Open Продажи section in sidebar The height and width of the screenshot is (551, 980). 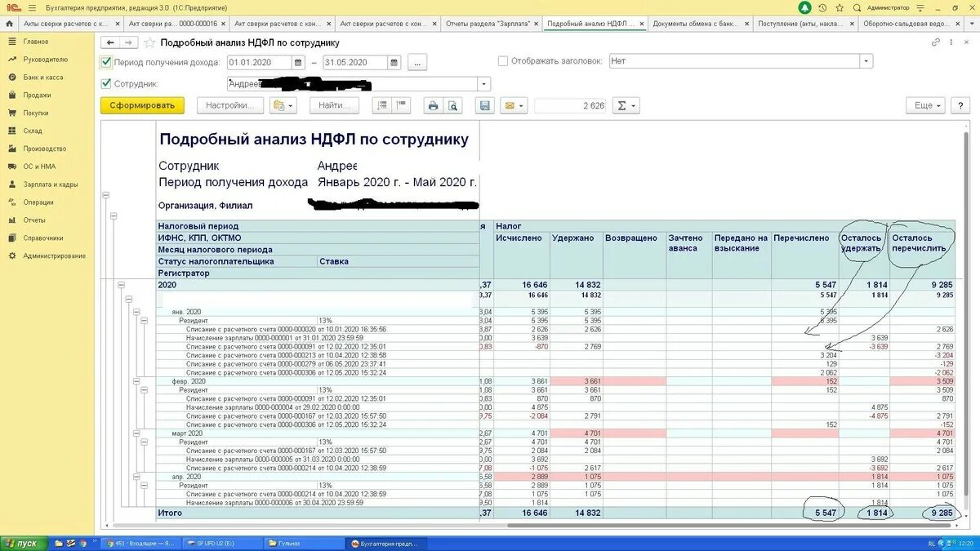38,96
